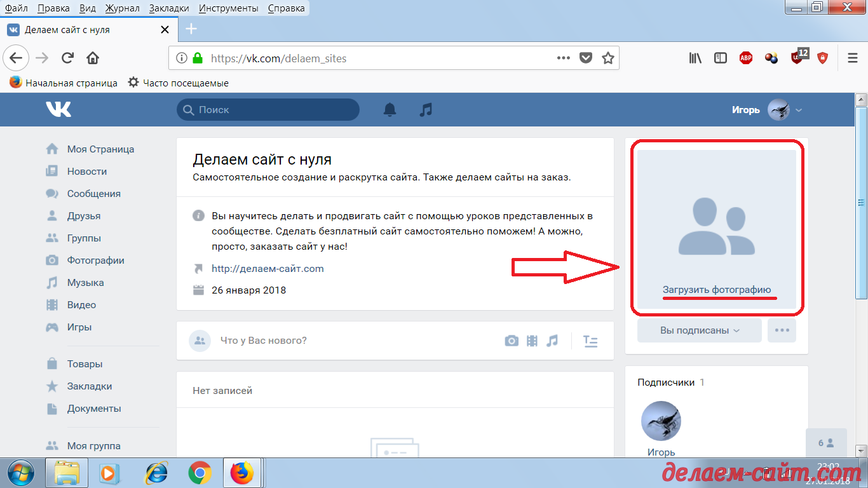Open subscriber Игорь's avatar
Screen dimensions: 868x488
click(x=661, y=421)
